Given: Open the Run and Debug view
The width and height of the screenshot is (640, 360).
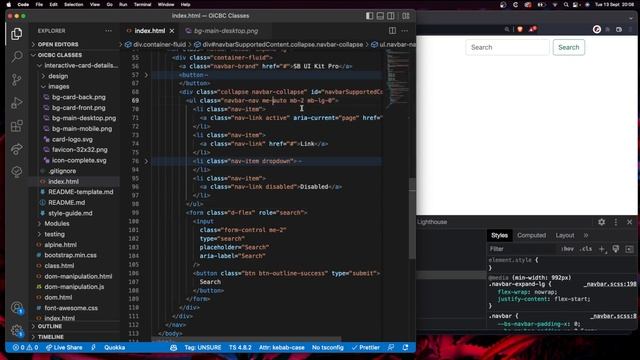Looking at the screenshot, I should point(17,103).
